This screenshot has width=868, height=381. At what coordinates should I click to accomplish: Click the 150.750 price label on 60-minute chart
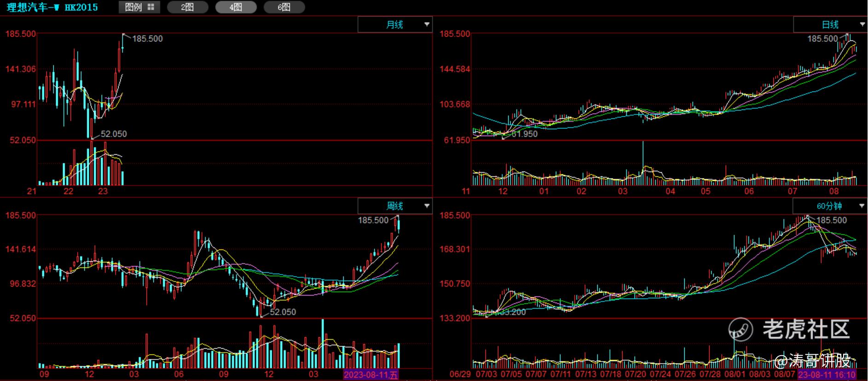coord(455,284)
